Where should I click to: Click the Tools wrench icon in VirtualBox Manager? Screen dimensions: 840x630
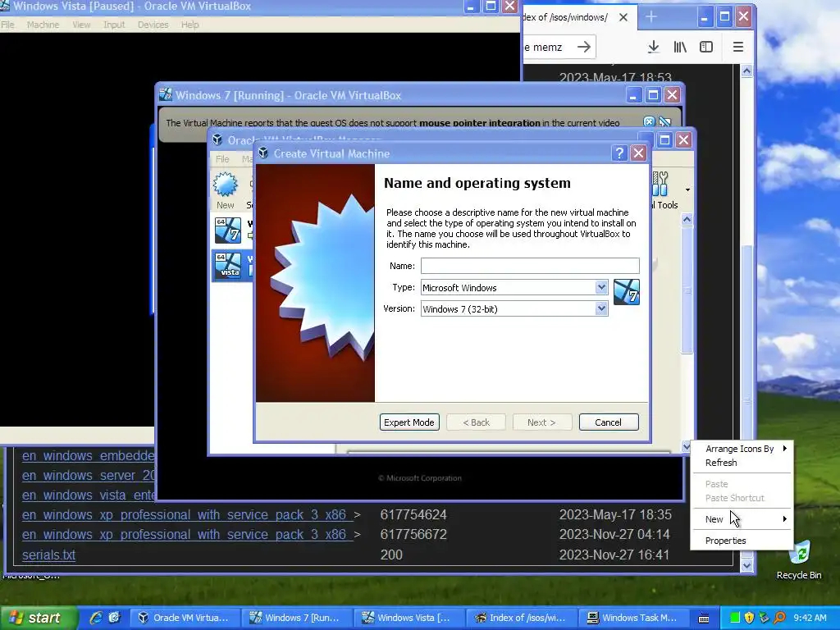click(x=660, y=185)
